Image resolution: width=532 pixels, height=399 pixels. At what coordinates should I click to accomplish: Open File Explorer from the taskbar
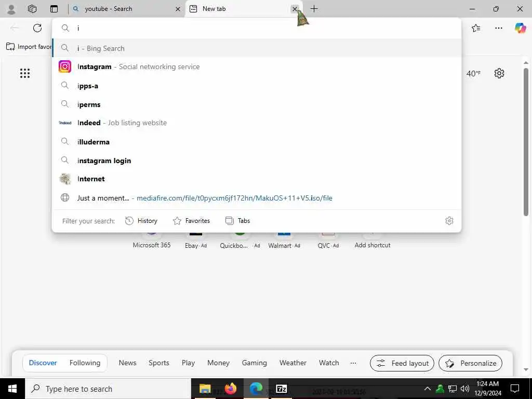(x=205, y=389)
